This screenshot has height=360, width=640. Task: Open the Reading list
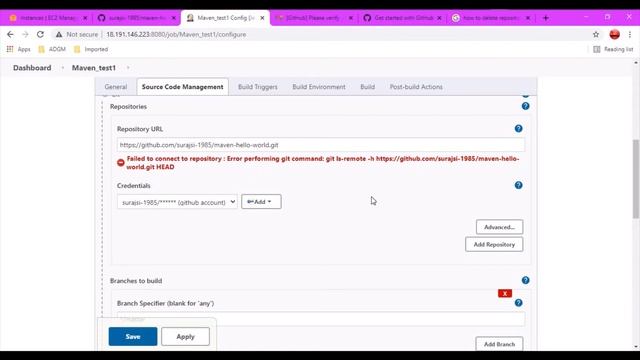click(613, 49)
